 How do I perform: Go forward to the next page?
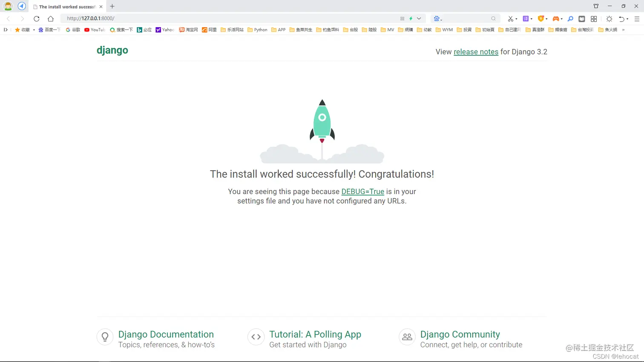[22, 19]
